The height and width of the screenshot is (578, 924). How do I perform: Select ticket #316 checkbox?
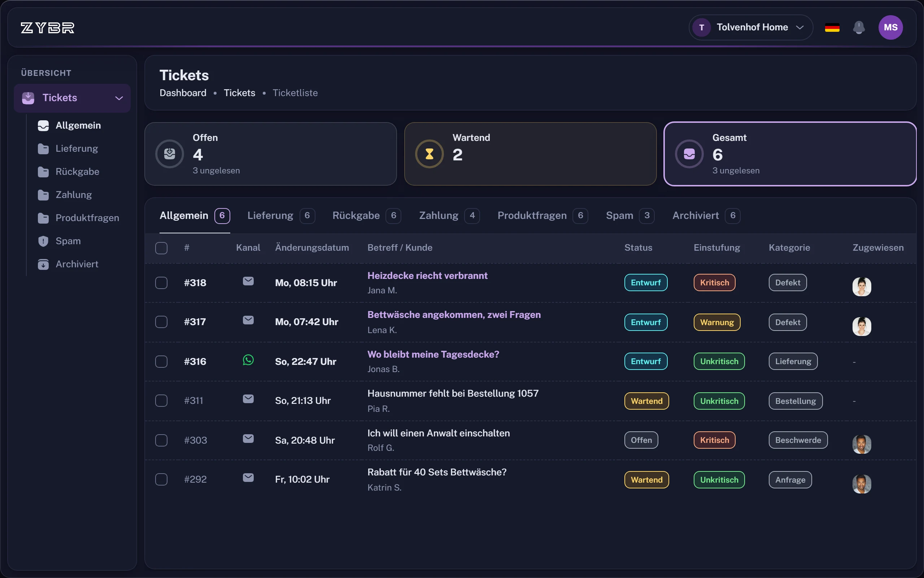click(161, 362)
